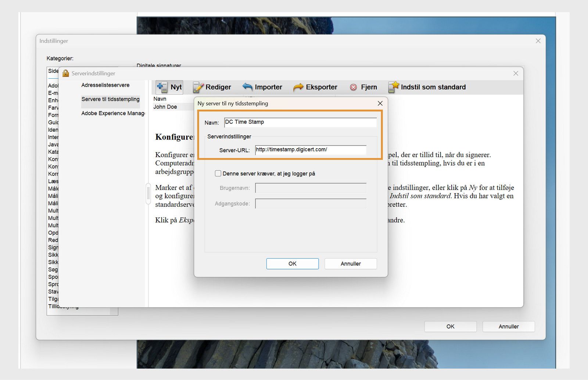Click the lock icon in the Serverindstillinger title bar
The image size is (588, 380).
(x=66, y=73)
